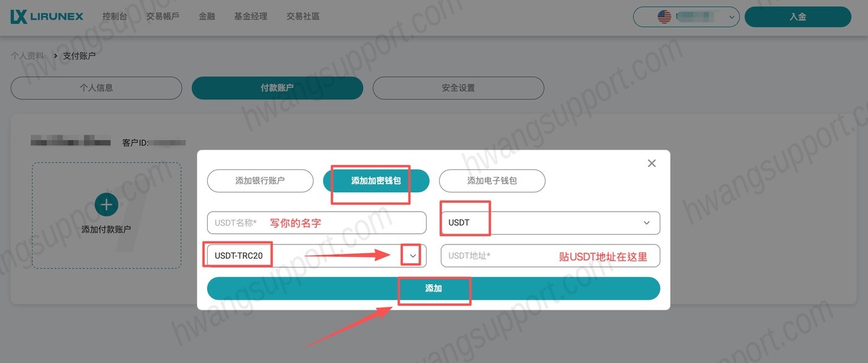Click the 添加 submit button
The image size is (868, 363).
pos(433,289)
